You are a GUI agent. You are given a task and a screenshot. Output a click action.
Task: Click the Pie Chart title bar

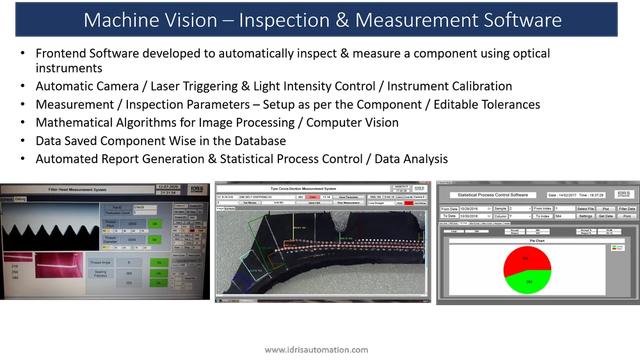pyautogui.click(x=537, y=241)
